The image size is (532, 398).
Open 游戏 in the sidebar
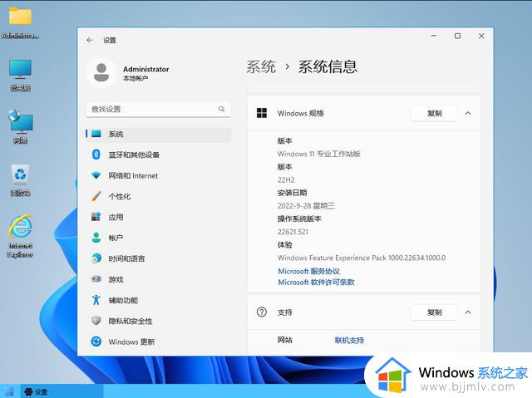point(159,279)
